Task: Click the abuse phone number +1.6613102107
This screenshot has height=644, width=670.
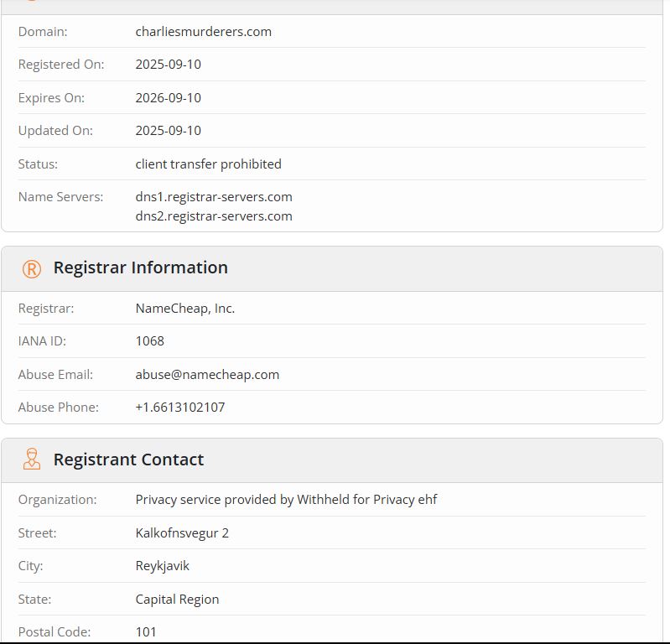Action: pyautogui.click(x=180, y=408)
